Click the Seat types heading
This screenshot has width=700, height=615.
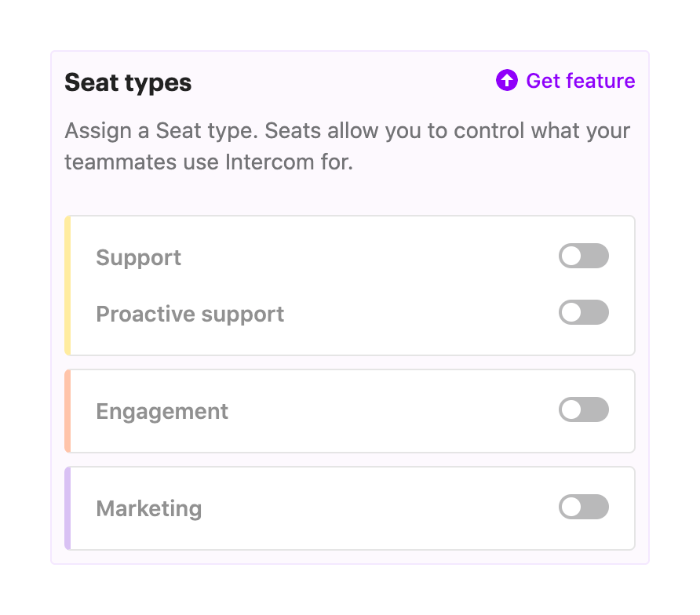pyautogui.click(x=128, y=82)
